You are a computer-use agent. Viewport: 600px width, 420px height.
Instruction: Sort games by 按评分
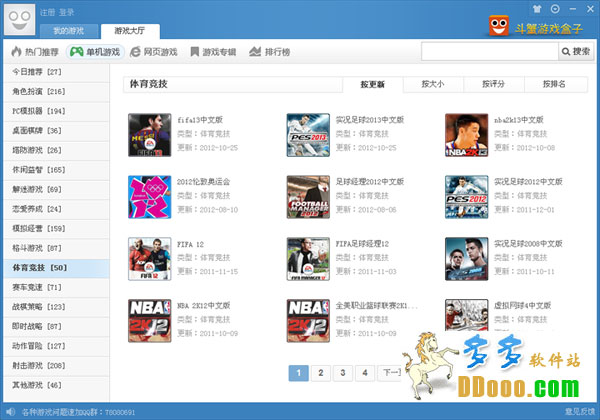click(x=494, y=84)
